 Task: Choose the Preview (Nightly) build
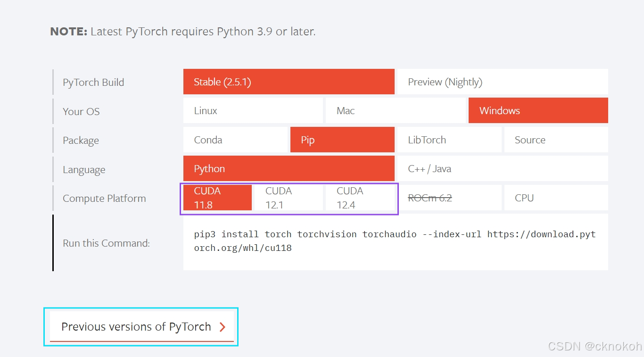(503, 82)
